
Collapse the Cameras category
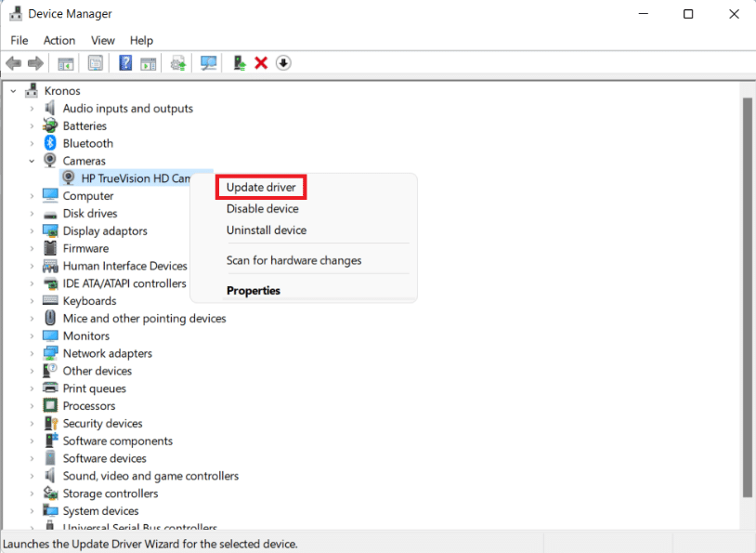[32, 161]
